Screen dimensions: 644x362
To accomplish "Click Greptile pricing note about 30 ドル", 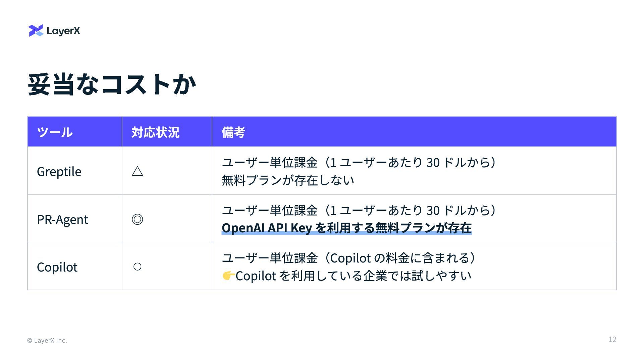I will click(x=359, y=163).
